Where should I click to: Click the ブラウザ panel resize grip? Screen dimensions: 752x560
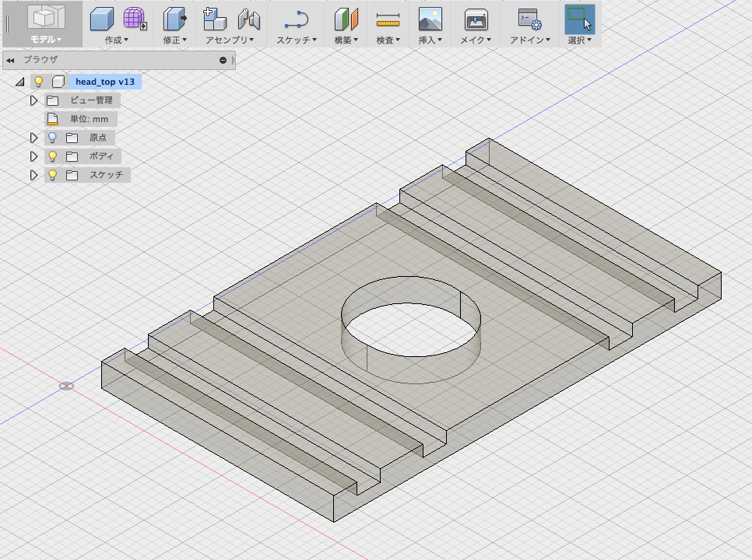point(233,61)
